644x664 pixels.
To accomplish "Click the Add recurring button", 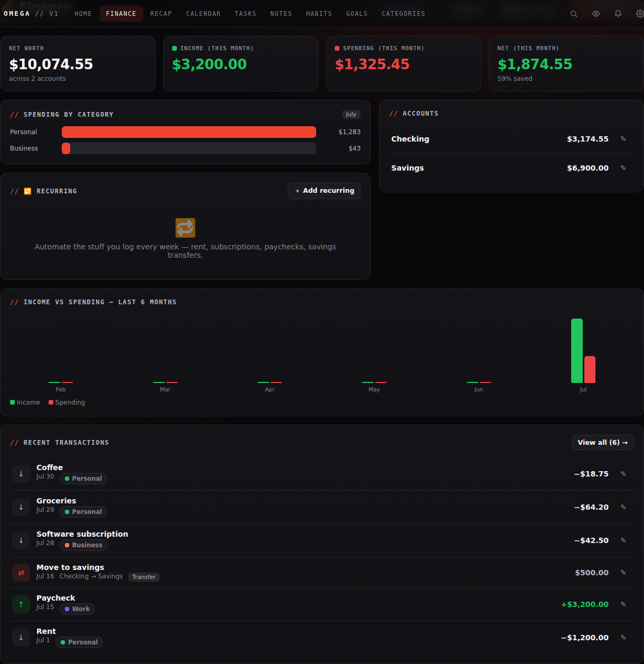I will (x=324, y=191).
